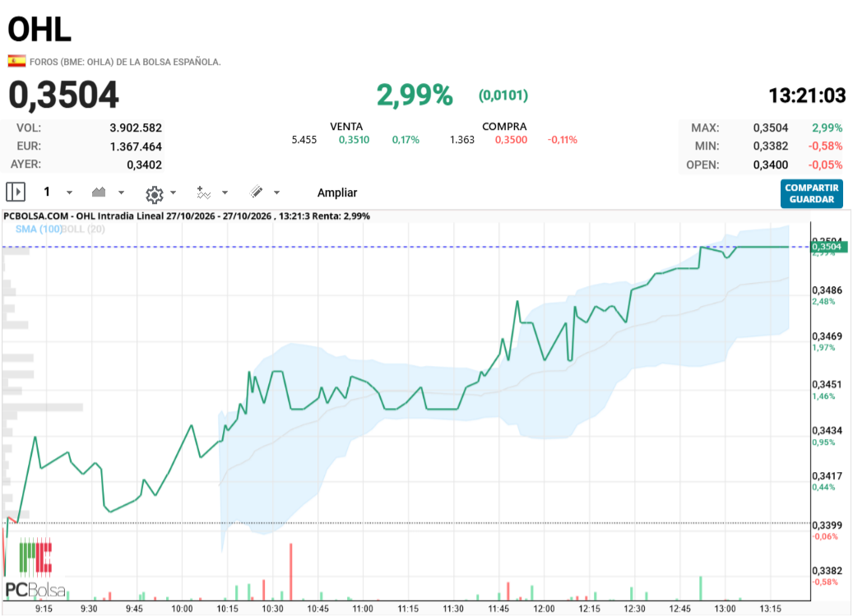Toggle the side panel icon
The height and width of the screenshot is (616, 853).
pos(16,192)
